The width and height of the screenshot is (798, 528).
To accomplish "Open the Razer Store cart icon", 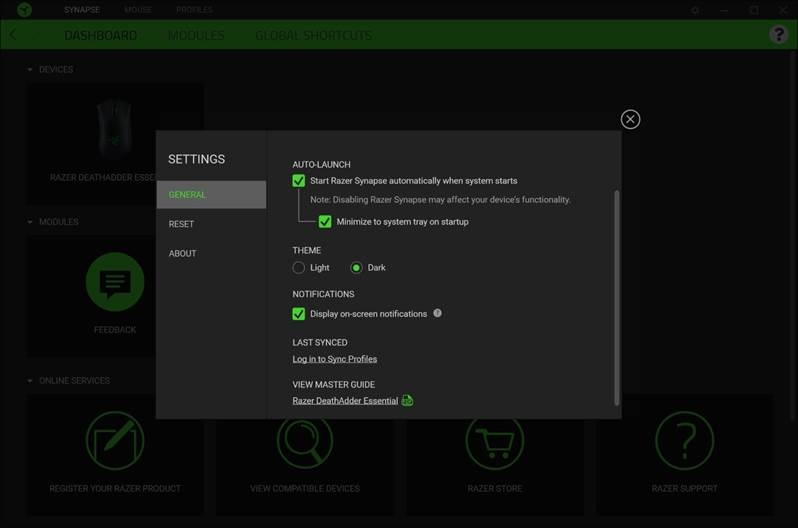I will pyautogui.click(x=495, y=440).
